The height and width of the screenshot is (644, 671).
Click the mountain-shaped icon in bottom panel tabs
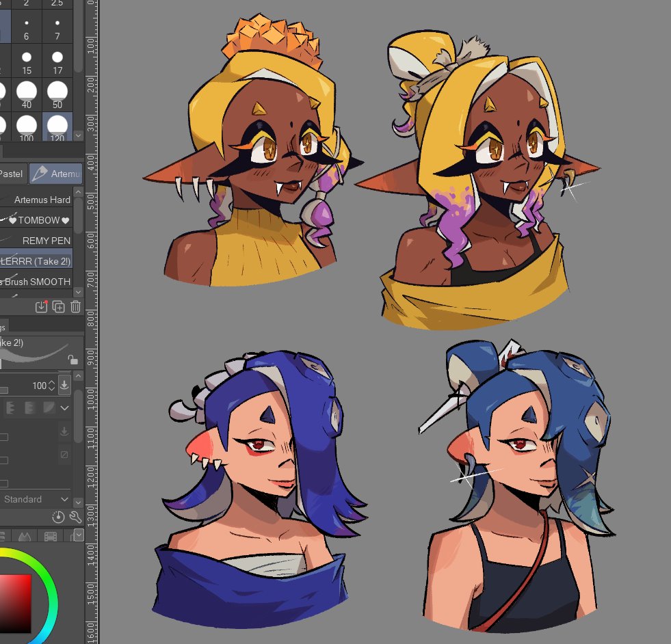pyautogui.click(x=25, y=536)
